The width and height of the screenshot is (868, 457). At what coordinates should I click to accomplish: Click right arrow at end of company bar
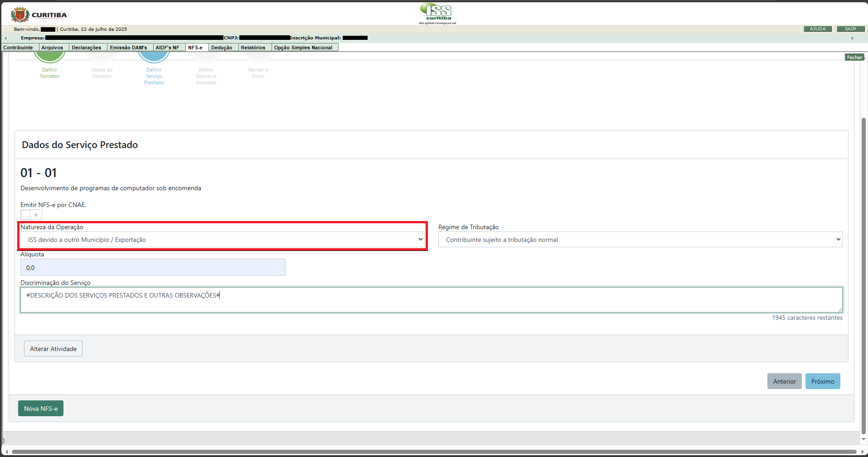click(852, 38)
